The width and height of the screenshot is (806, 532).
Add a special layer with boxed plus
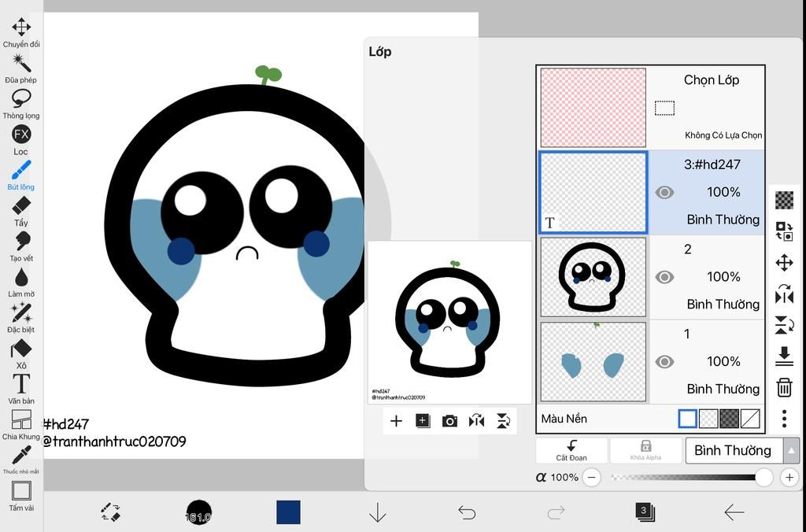pos(423,421)
